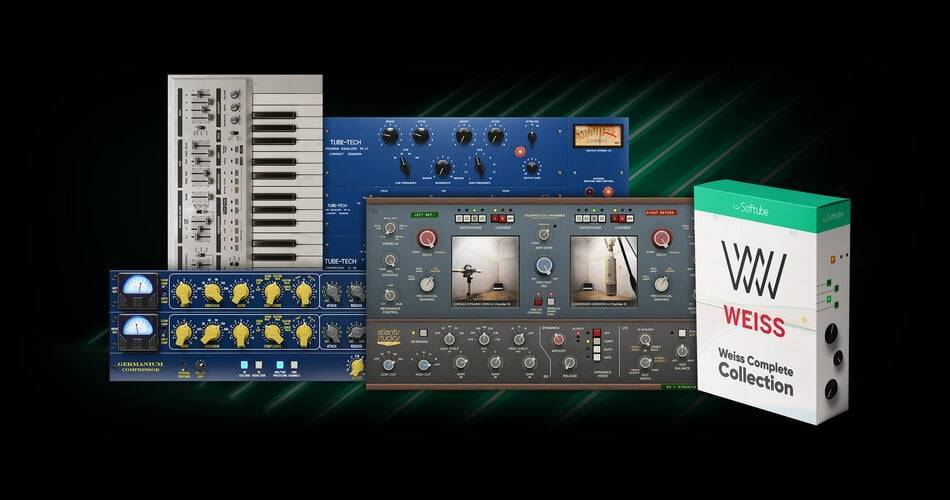Click the left Mechanical Damping knob
Image resolution: width=950 pixels, height=500 pixels.
[x=427, y=284]
